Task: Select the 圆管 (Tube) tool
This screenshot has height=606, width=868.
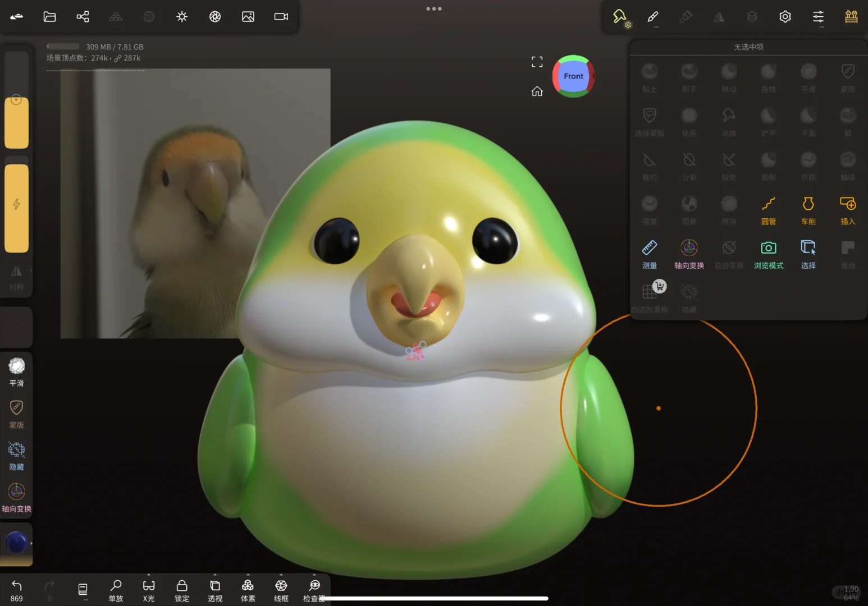Action: click(769, 210)
